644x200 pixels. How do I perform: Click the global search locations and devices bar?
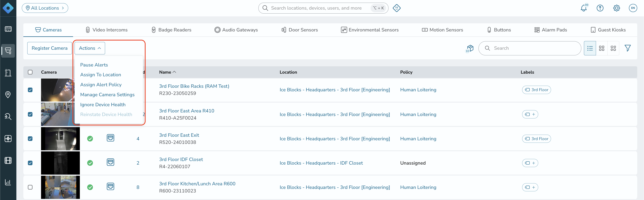323,8
